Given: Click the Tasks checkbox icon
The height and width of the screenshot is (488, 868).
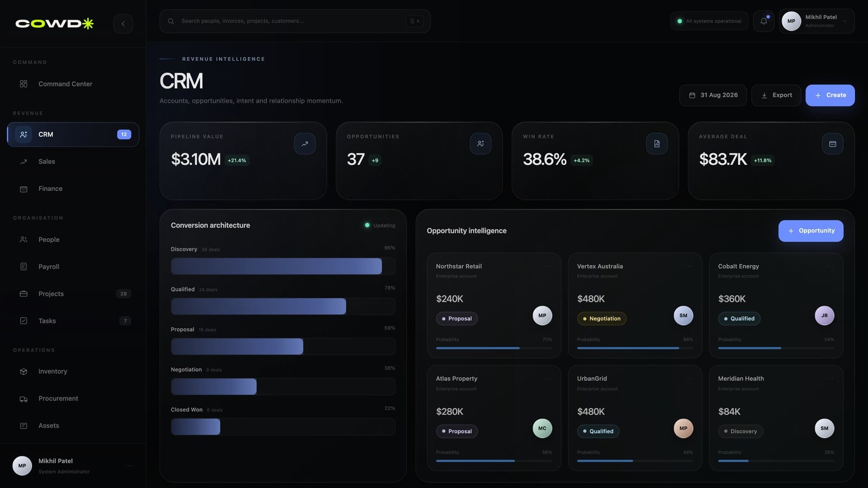Looking at the screenshot, I should 23,321.
